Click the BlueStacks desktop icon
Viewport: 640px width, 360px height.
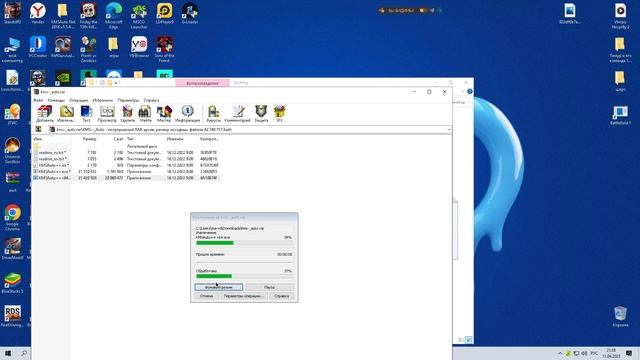[12, 283]
